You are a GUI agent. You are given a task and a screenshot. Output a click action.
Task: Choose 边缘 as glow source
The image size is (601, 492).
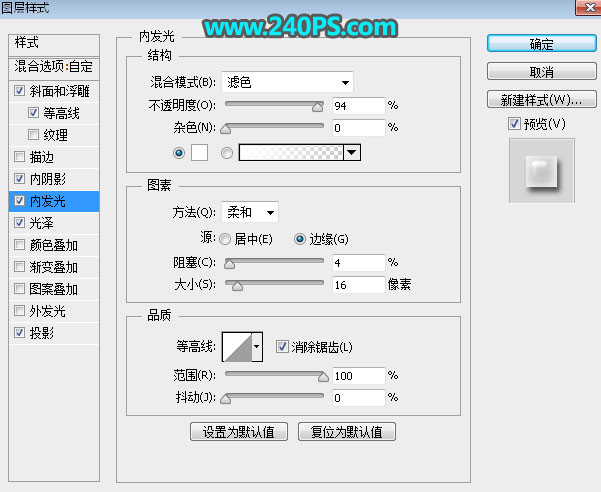click(x=299, y=239)
